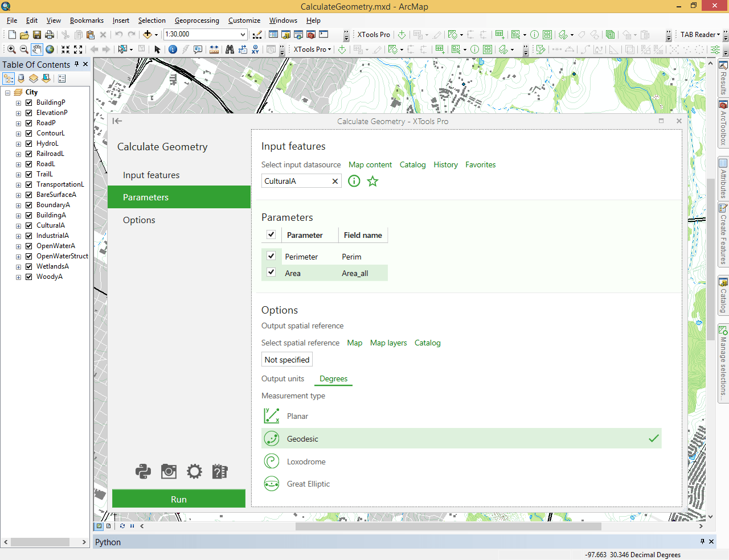729x560 pixels.
Task: Expand the ContourL layer
Action: (x=18, y=133)
